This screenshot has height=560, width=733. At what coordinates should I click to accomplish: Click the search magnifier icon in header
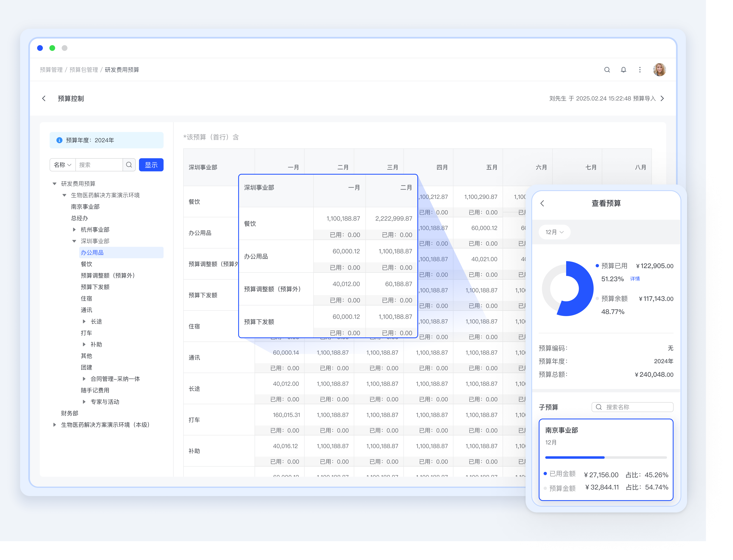[x=607, y=70]
